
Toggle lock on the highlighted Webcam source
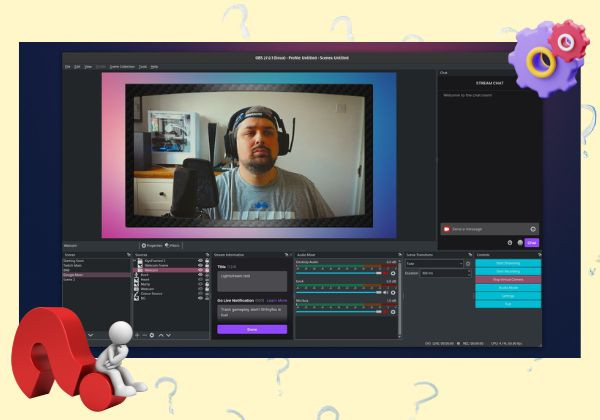(207, 270)
